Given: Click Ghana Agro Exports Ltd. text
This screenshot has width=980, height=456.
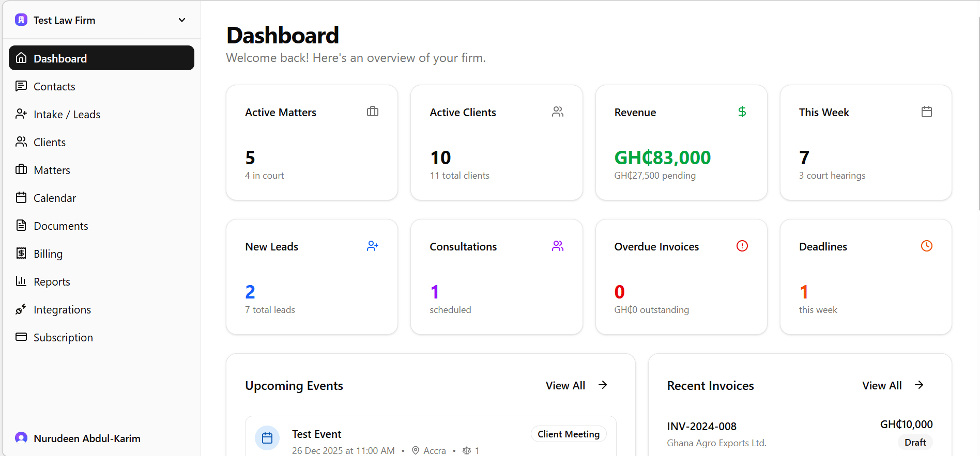Looking at the screenshot, I should [717, 443].
